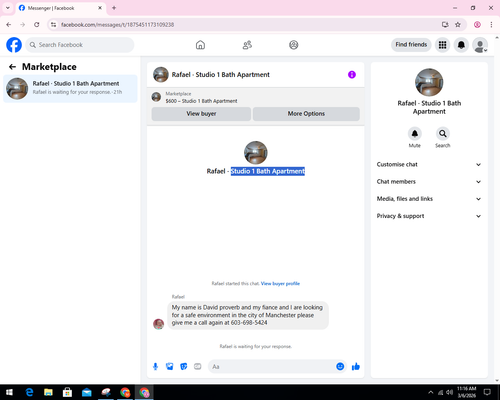500x400 pixels.
Task: Open the Friends icon in top navigation
Action: point(247,45)
